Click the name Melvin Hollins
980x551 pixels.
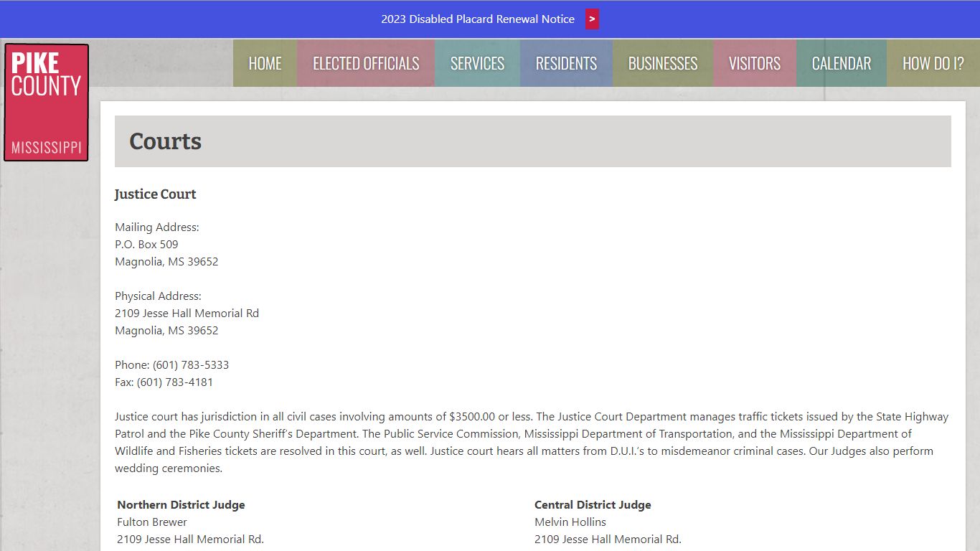click(570, 522)
